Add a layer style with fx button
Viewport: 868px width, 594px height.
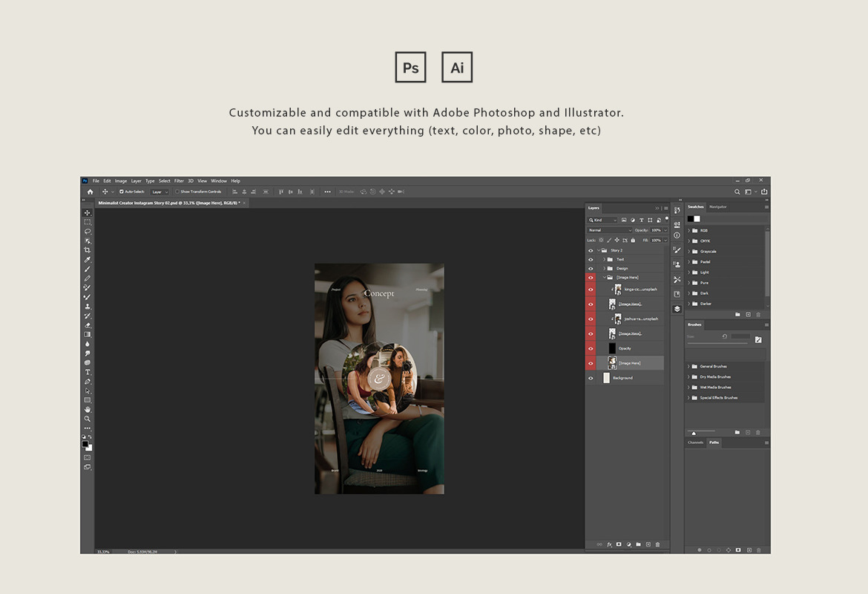(610, 545)
